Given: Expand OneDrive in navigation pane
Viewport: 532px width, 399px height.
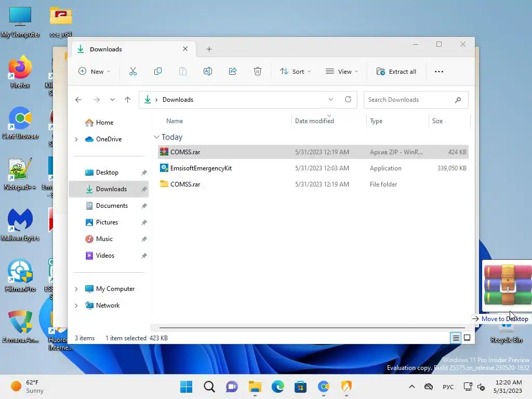Looking at the screenshot, I should click(76, 139).
